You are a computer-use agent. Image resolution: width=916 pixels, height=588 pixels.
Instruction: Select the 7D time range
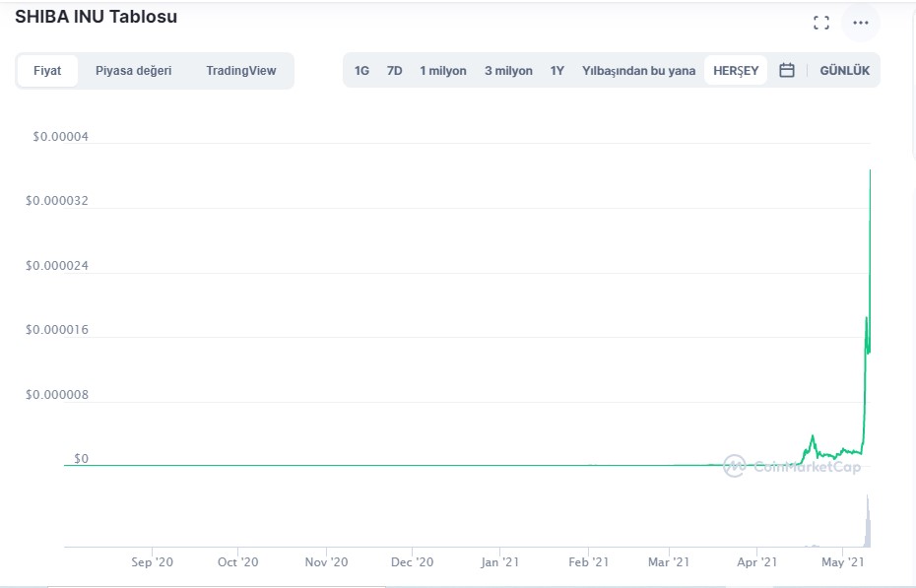point(394,71)
